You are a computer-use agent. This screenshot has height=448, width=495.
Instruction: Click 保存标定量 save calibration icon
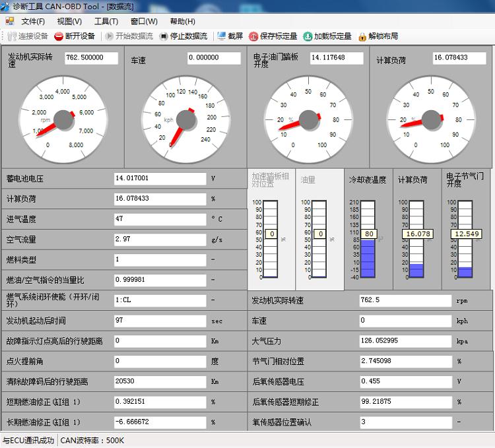coord(253,36)
